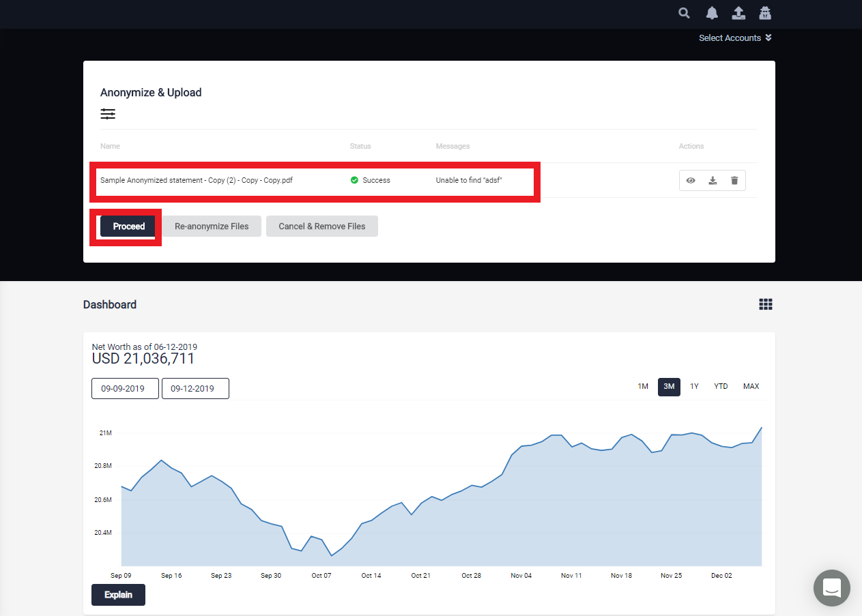Screen dimensions: 862x616
Task: Click the Proceed button
Action: tap(129, 226)
